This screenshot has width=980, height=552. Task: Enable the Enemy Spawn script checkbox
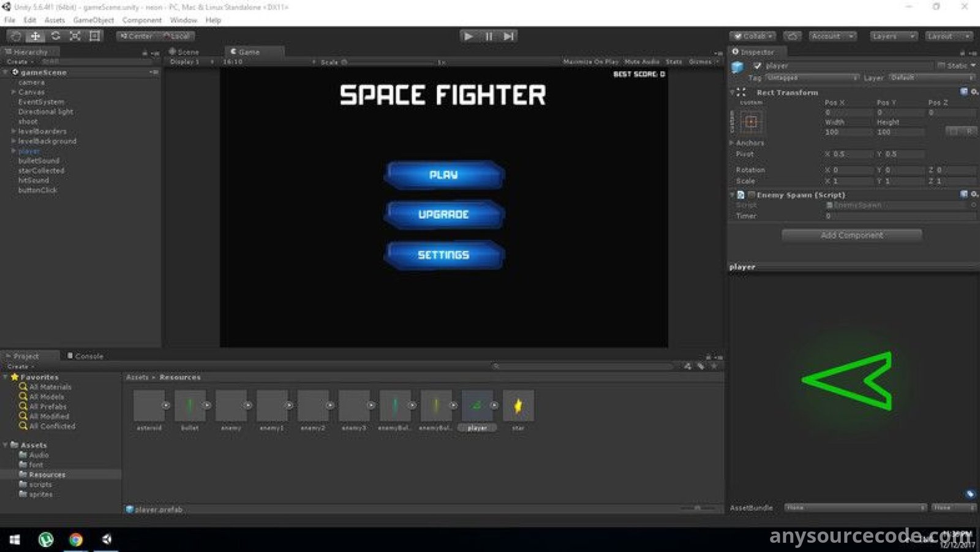coord(751,195)
